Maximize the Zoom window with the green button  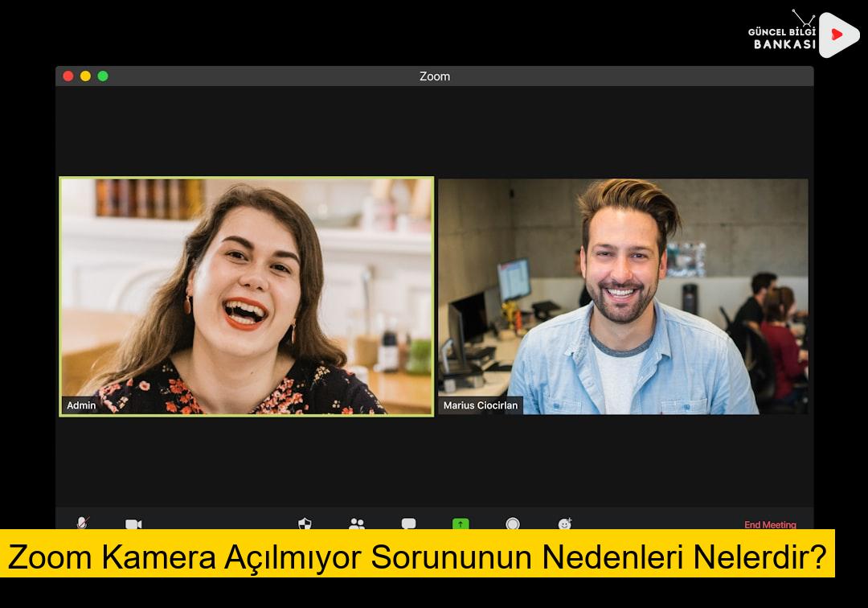click(103, 76)
